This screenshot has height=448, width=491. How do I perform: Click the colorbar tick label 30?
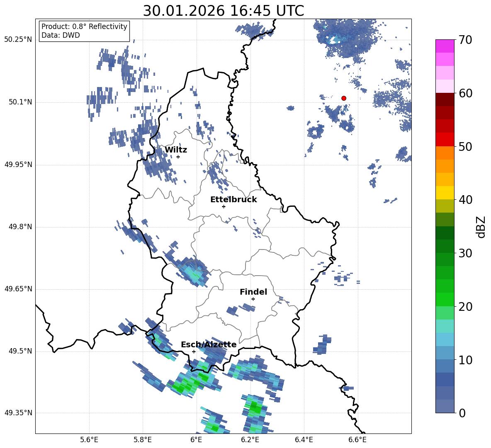click(x=465, y=253)
